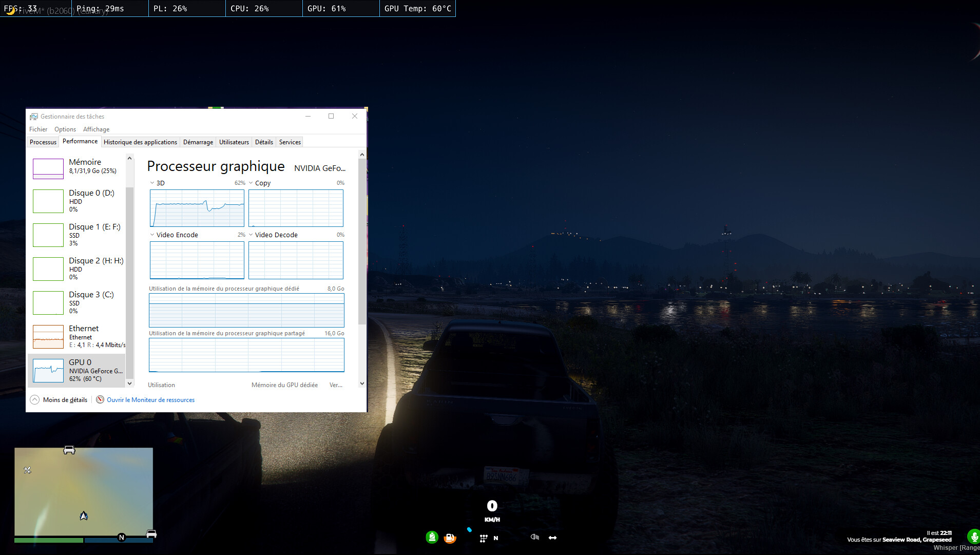Click the gearbox shift pattern icon
The width and height of the screenshot is (980, 555).
pos(483,538)
